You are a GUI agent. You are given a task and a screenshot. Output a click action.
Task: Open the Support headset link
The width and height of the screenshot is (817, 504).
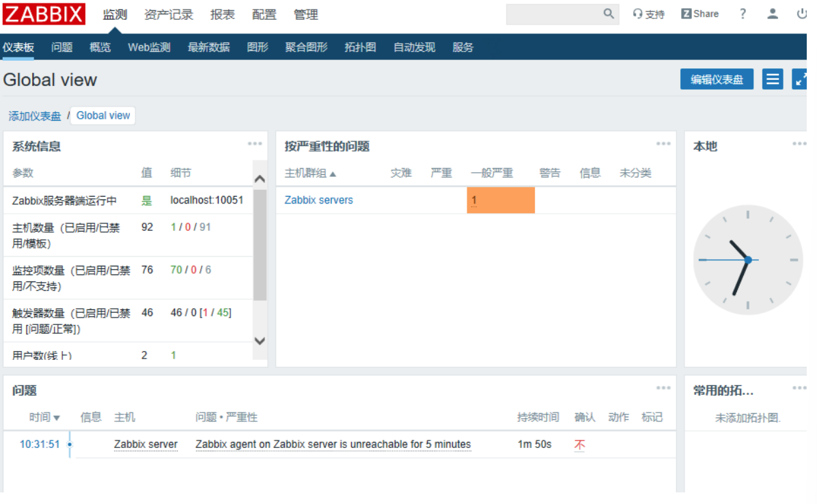pos(649,14)
